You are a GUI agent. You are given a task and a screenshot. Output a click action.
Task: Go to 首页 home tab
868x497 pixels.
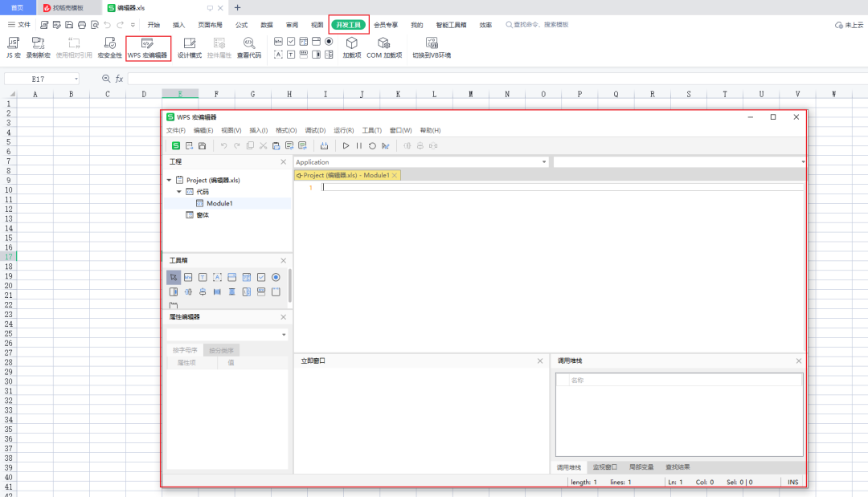(18, 8)
